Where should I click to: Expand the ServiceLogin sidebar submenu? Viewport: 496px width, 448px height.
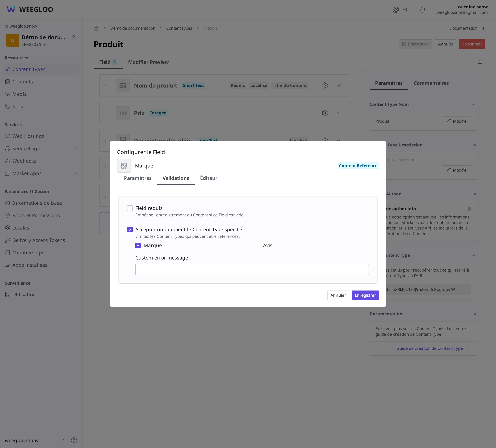coord(75,149)
